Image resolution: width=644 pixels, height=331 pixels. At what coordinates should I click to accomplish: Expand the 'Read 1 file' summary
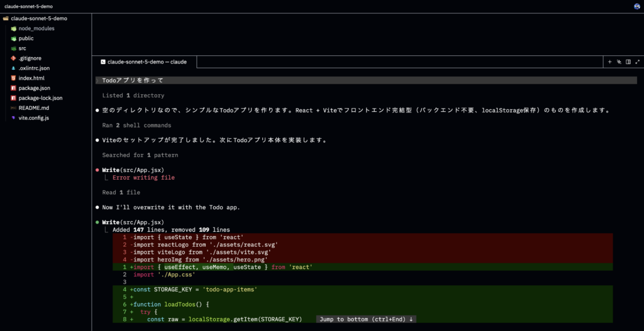coord(121,192)
